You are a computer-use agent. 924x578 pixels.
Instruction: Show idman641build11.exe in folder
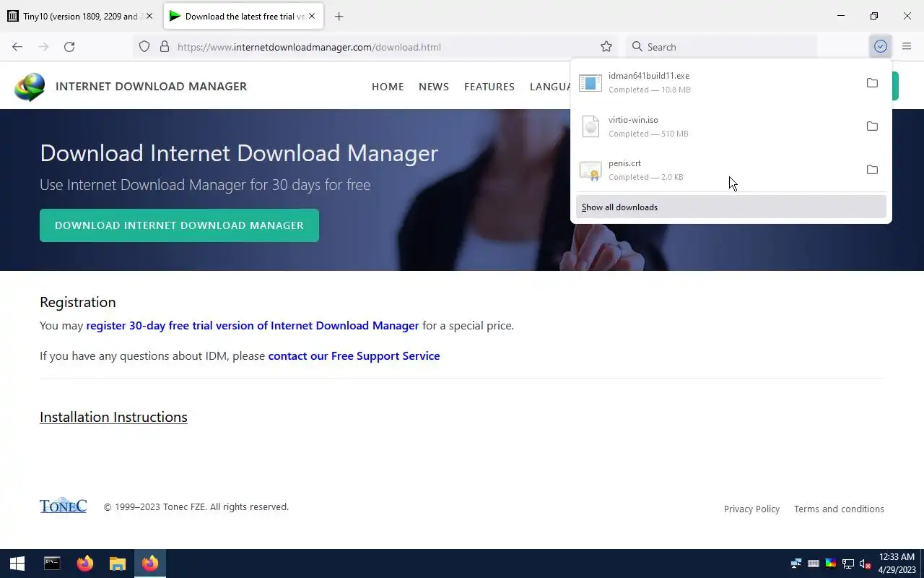tap(872, 83)
